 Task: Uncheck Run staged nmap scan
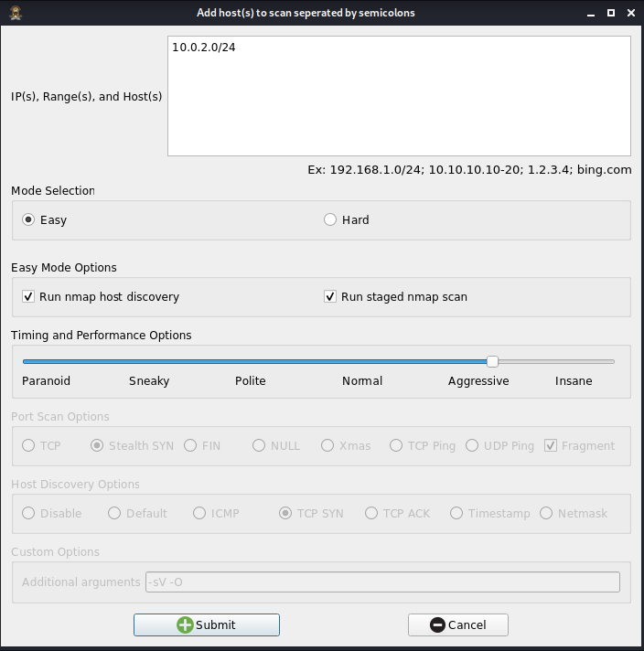point(330,297)
